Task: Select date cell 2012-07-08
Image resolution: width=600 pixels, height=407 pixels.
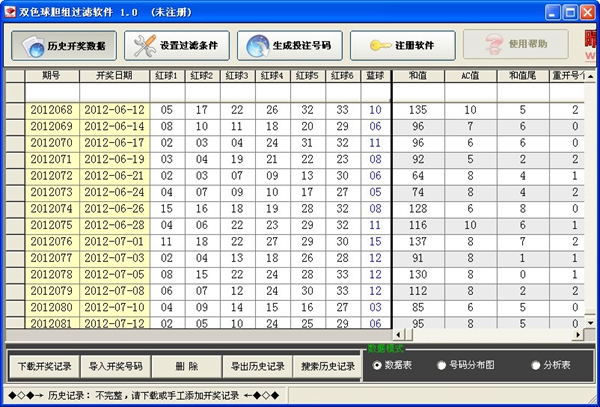Action: pyautogui.click(x=114, y=291)
